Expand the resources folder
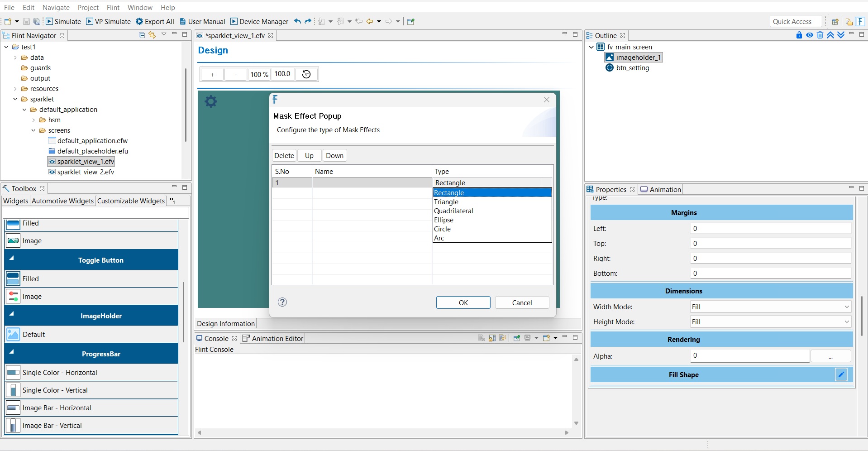This screenshot has width=868, height=451. tap(15, 89)
